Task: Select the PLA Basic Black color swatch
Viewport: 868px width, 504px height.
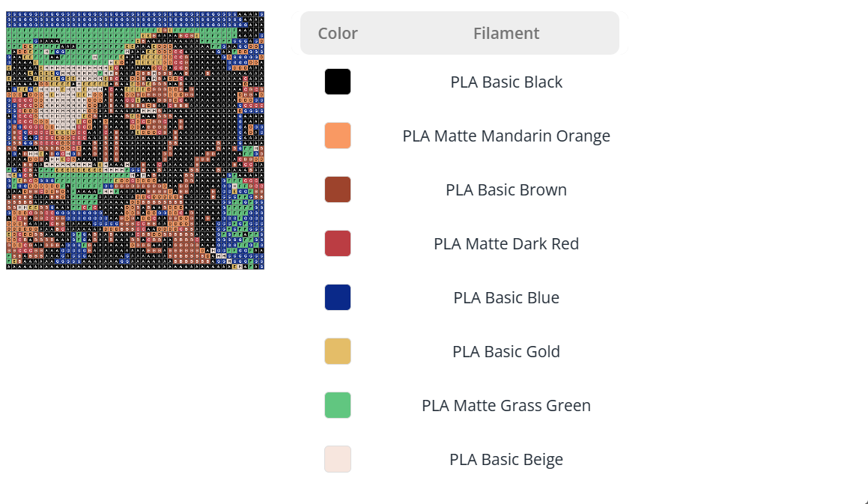Action: coord(337,82)
